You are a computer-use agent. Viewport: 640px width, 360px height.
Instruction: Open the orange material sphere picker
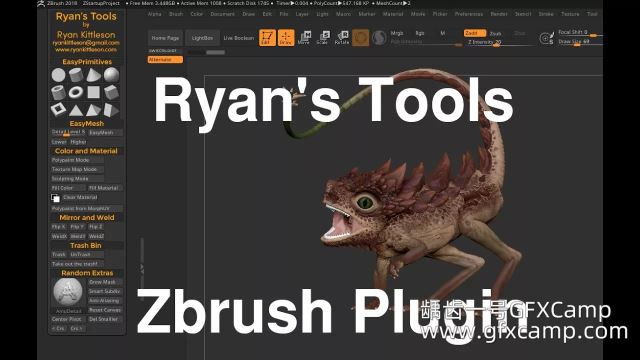pyautogui.click(x=360, y=38)
